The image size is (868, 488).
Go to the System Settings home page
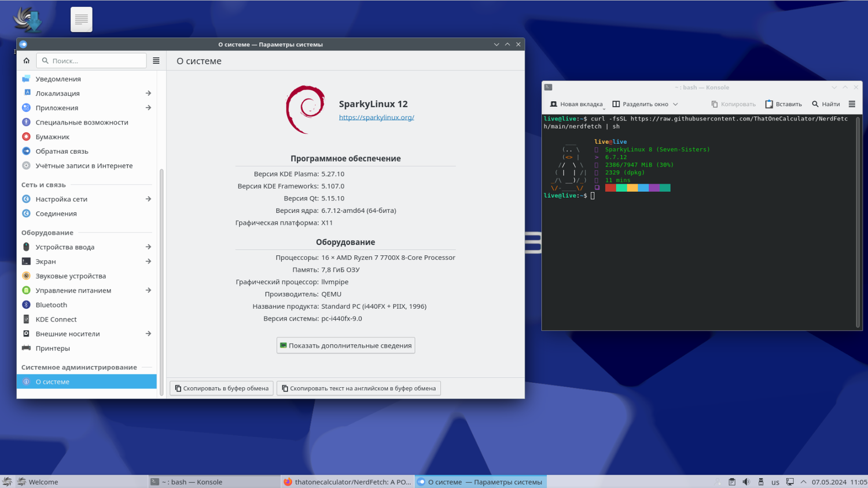tap(26, 61)
